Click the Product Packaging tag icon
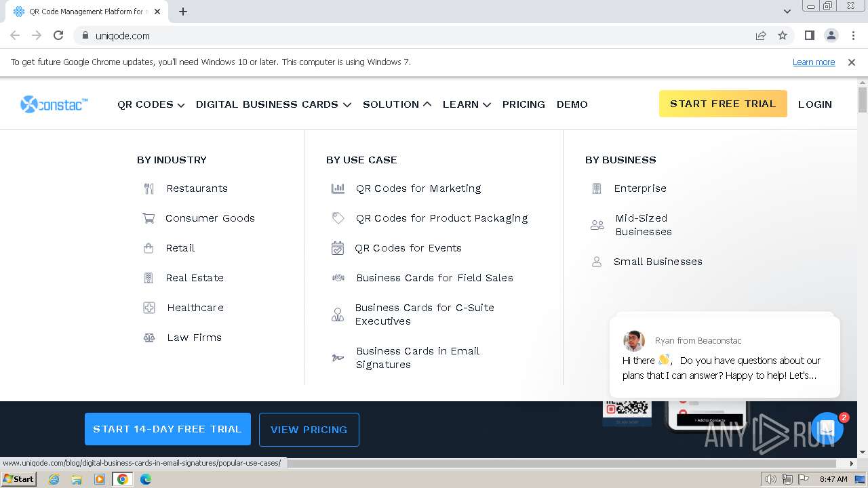This screenshot has width=868, height=488. (x=338, y=218)
